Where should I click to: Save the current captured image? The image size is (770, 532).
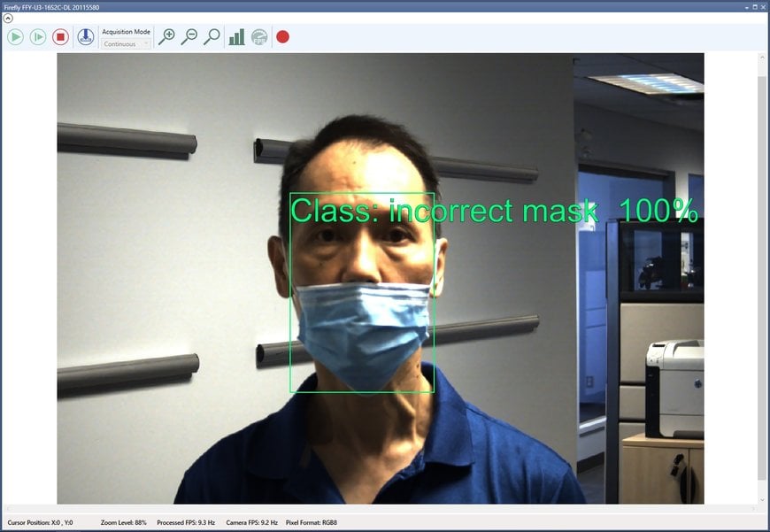(84, 37)
